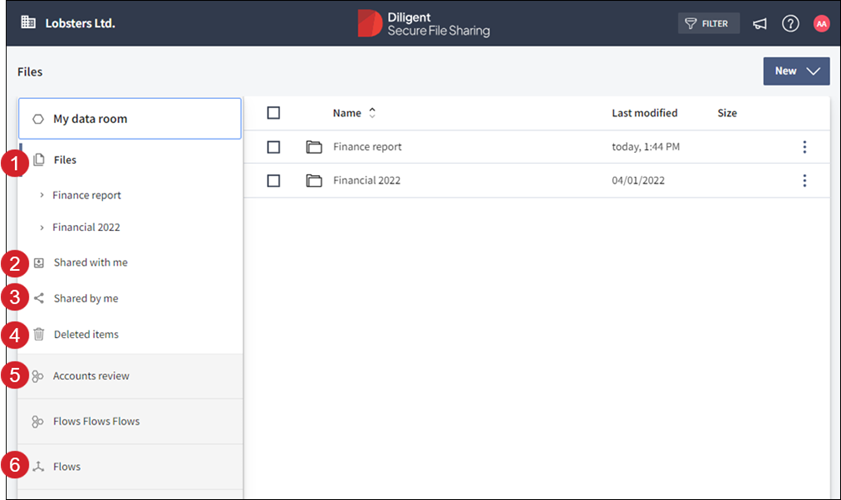This screenshot has height=500, width=841.
Task: Open the Finance report folder in list
Action: [367, 147]
